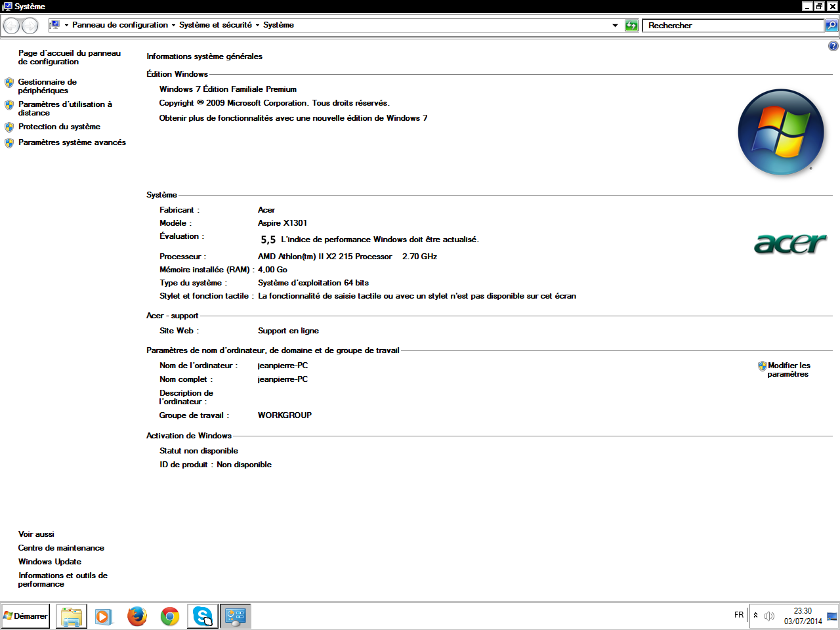Click Système et sécurité breadcrumb
840x630 pixels.
coord(215,25)
